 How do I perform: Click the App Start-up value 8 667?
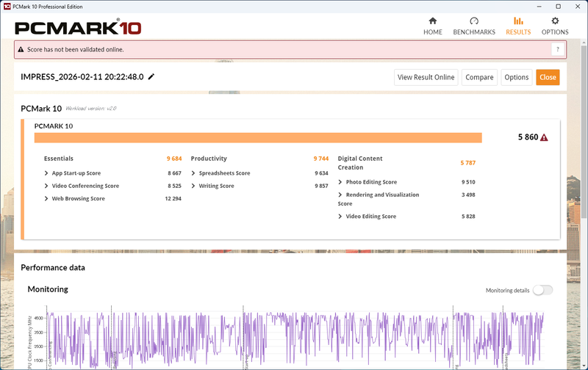tap(174, 173)
